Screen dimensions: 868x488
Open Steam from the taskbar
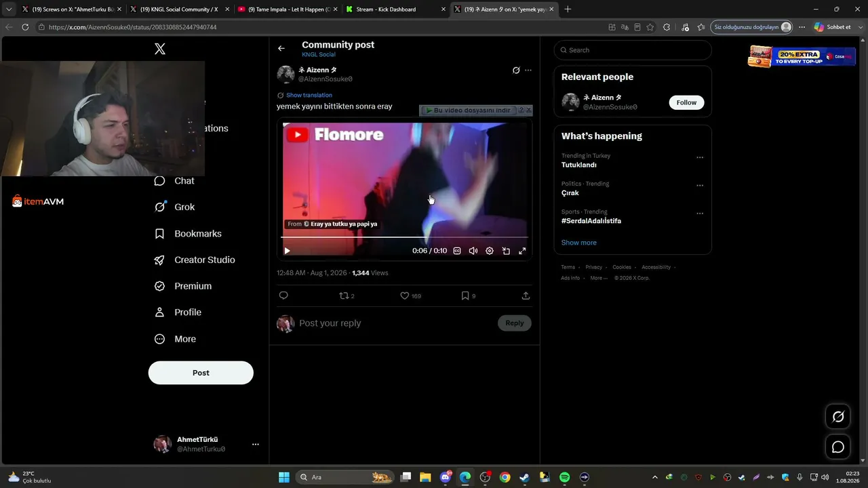[525, 477]
